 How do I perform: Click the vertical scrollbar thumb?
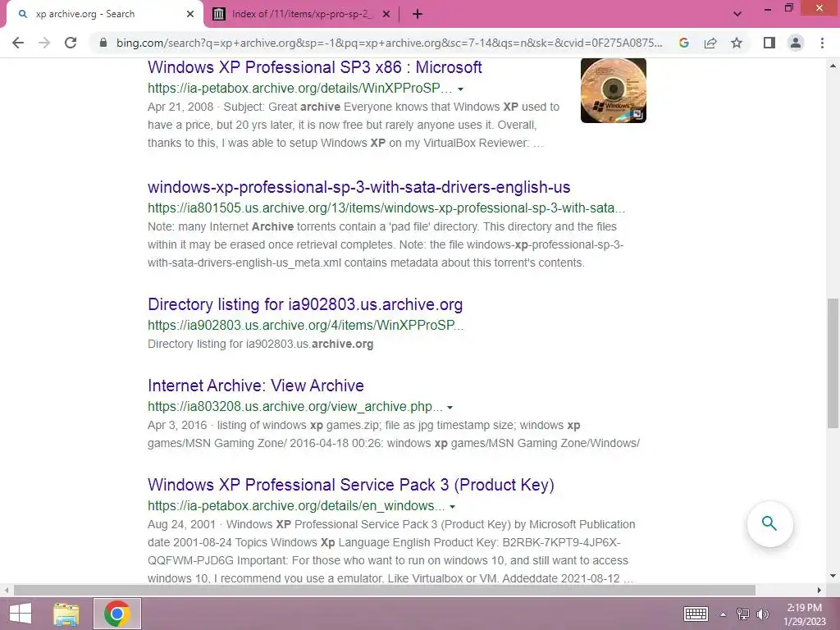[x=833, y=363]
